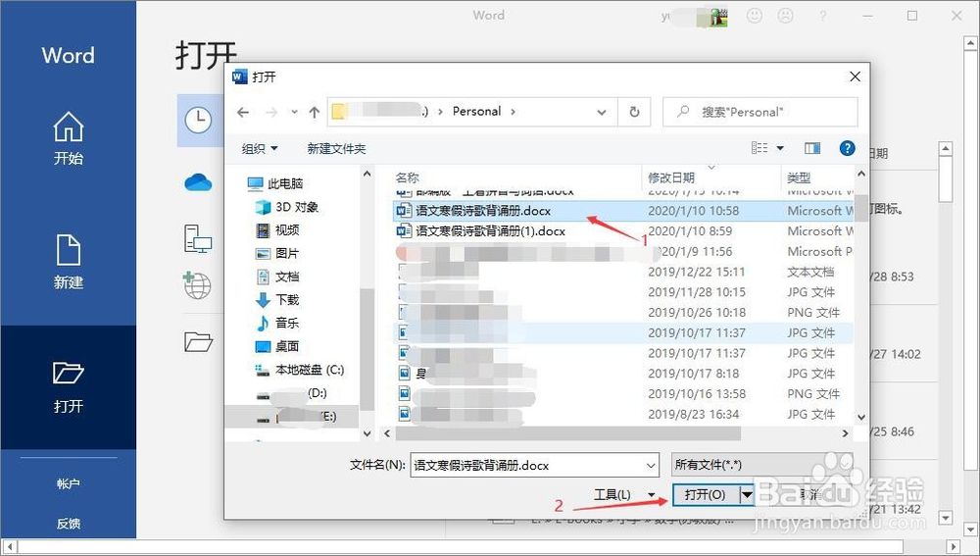Open 帐户 in Word sidebar
Image resolution: width=980 pixels, height=556 pixels.
pos(69,484)
